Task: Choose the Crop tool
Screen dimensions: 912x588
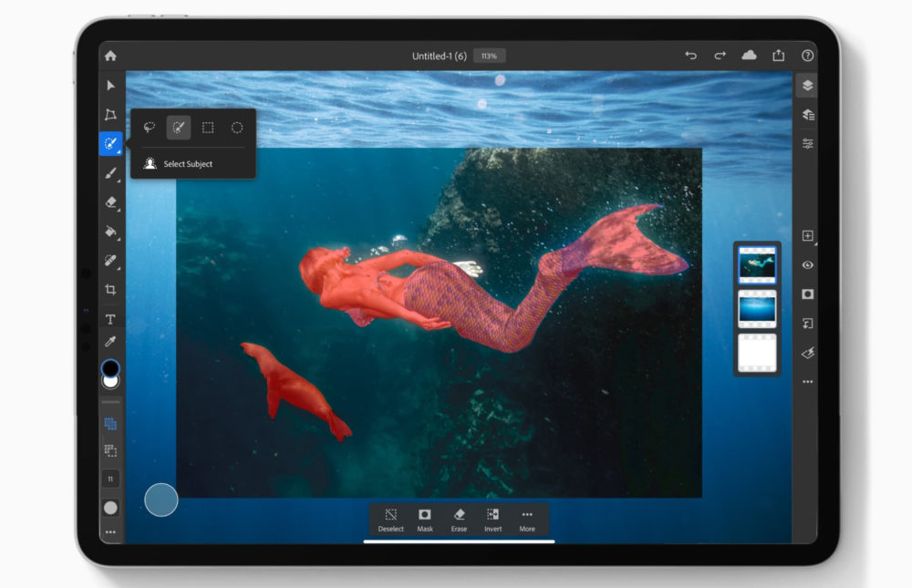Action: point(110,290)
